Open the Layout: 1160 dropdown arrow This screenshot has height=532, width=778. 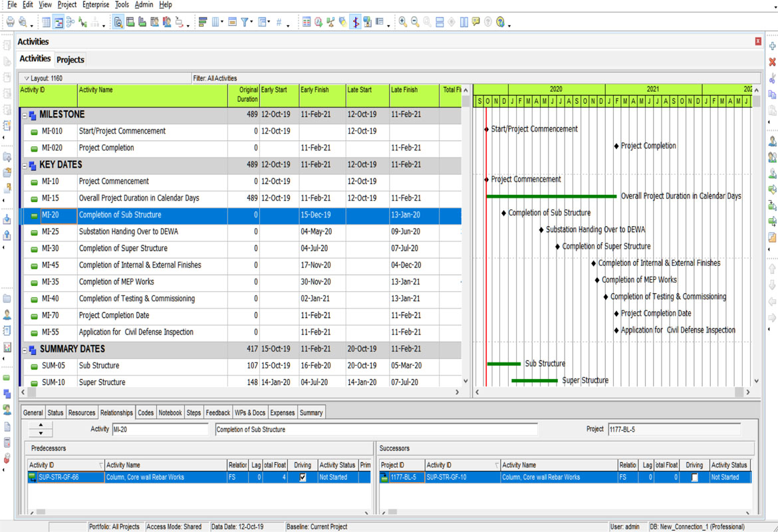27,78
